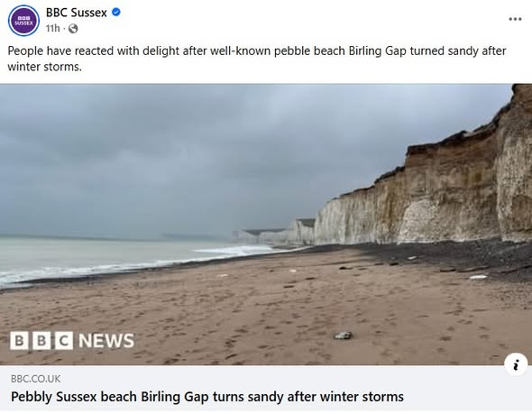The width and height of the screenshot is (532, 414).
Task: Click the globe public-privacy icon
Action: point(73,29)
